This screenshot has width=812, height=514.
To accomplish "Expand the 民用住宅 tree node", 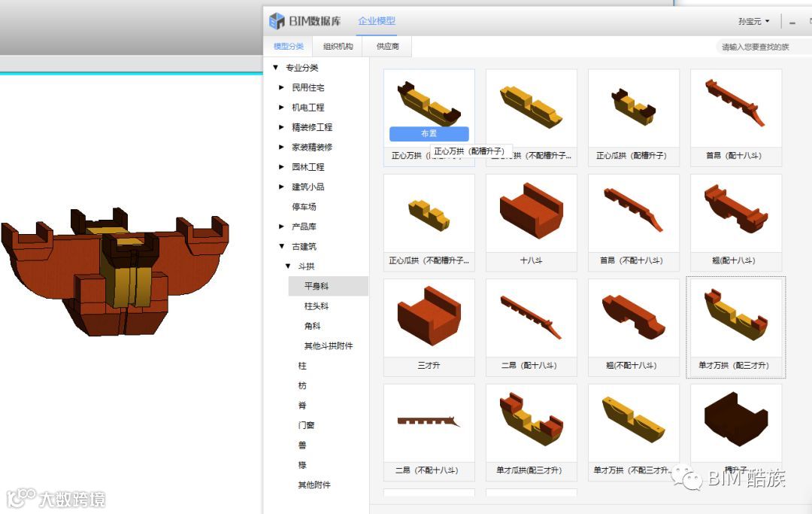I will (x=281, y=87).
